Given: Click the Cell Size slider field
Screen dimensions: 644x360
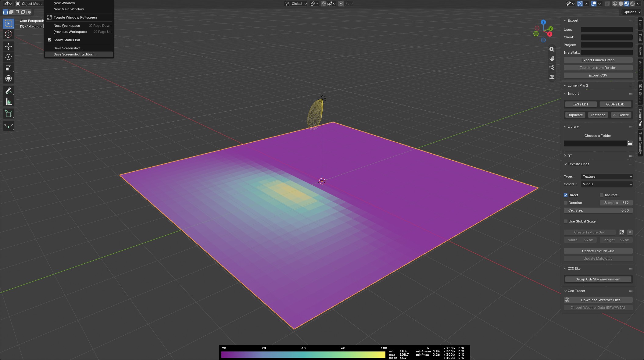Looking at the screenshot, I should coord(598,210).
